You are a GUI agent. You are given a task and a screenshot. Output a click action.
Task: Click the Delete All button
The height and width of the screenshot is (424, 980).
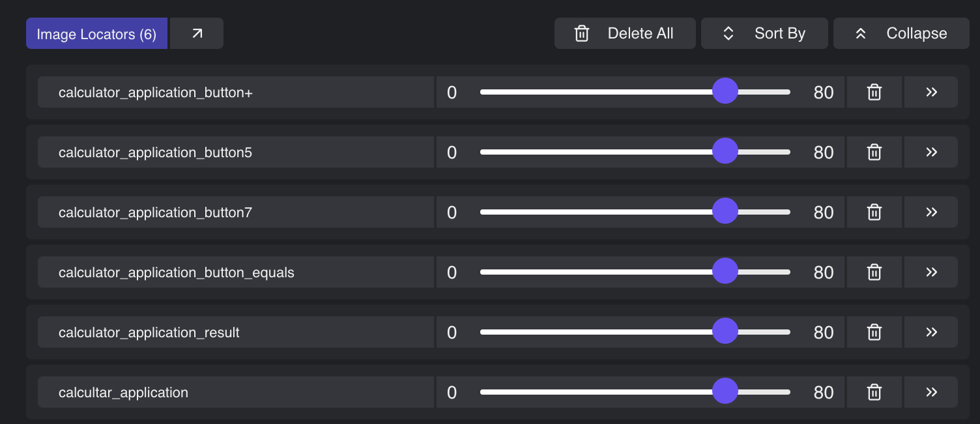click(625, 33)
